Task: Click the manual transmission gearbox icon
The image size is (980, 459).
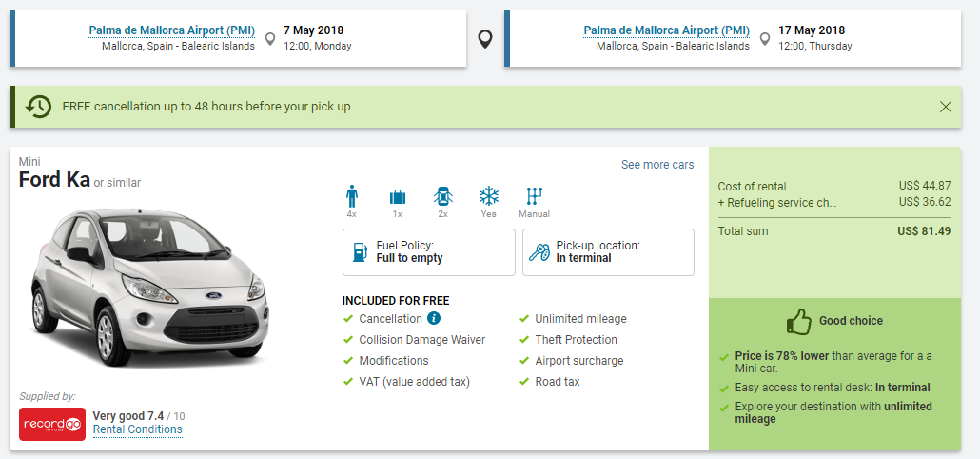Action: click(534, 196)
